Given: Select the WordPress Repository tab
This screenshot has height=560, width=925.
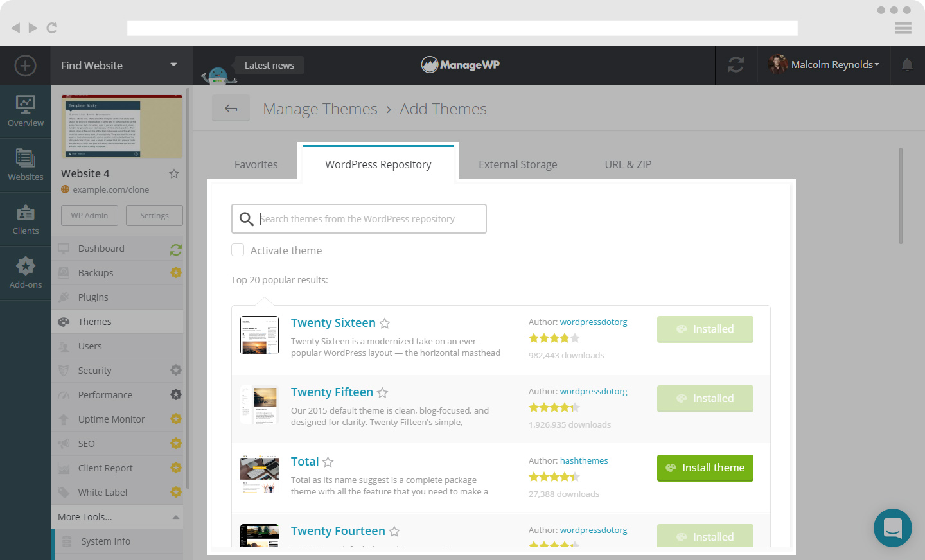Looking at the screenshot, I should point(378,164).
